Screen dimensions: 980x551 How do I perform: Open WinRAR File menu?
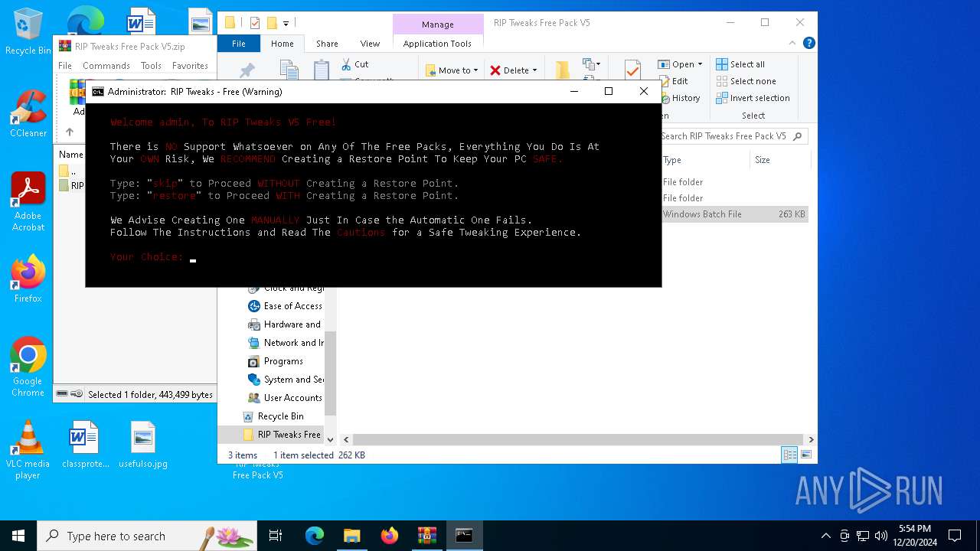[65, 66]
